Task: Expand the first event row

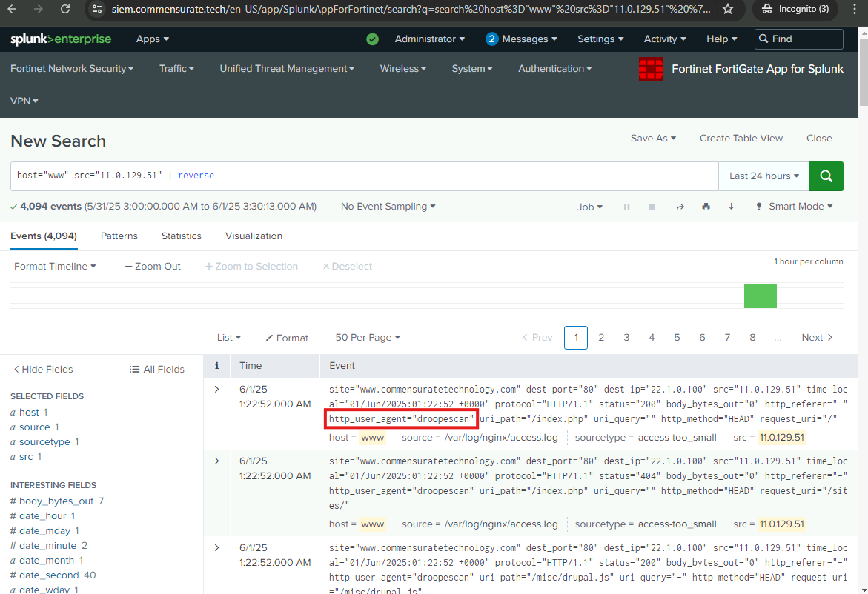Action: 216,390
